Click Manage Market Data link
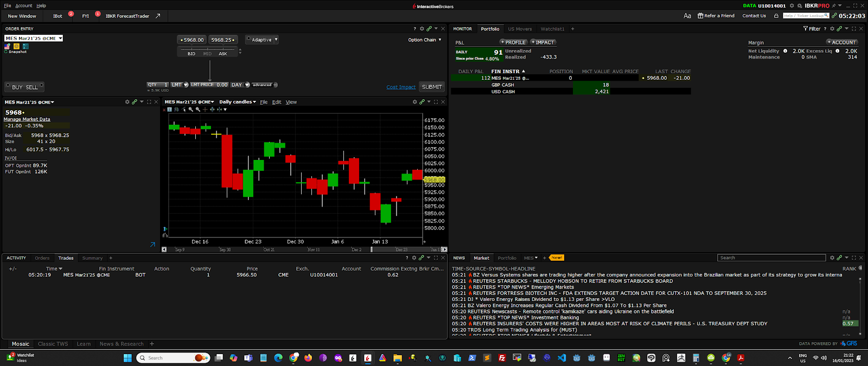 pos(27,119)
